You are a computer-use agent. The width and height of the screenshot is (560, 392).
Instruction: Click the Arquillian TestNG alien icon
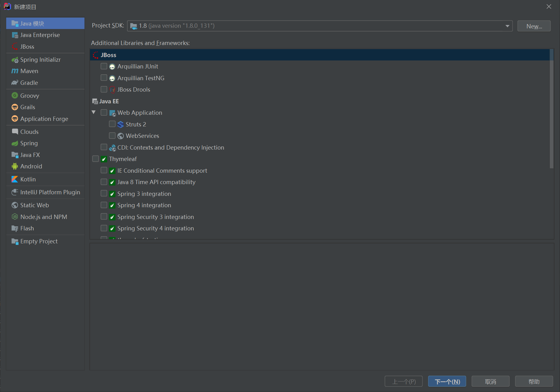[112, 78]
